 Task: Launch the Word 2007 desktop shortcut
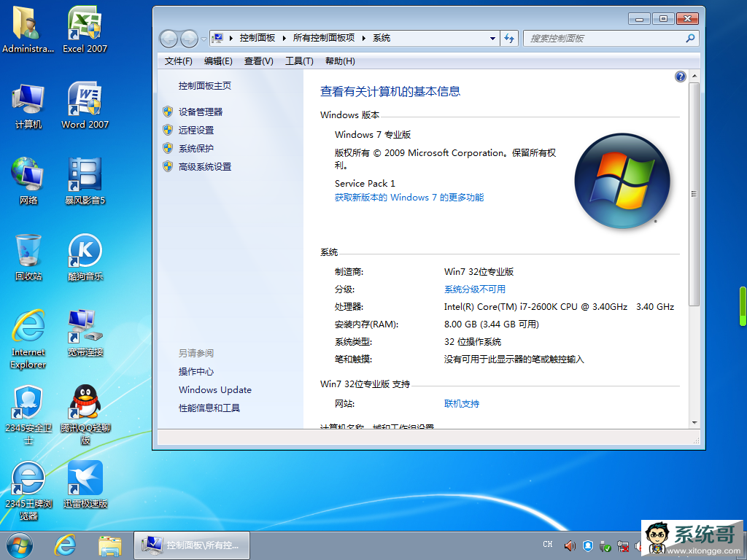pyautogui.click(x=85, y=106)
